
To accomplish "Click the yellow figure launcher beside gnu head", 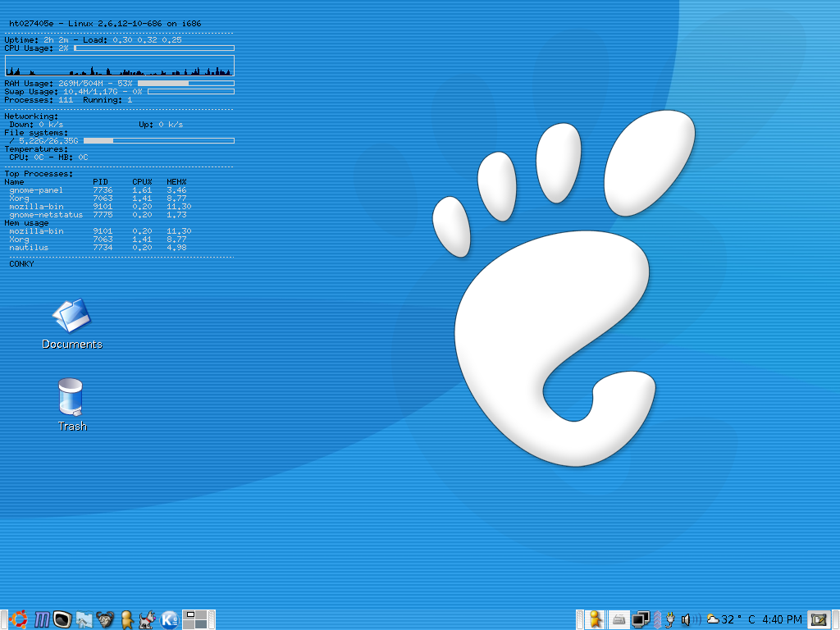I will [126, 619].
